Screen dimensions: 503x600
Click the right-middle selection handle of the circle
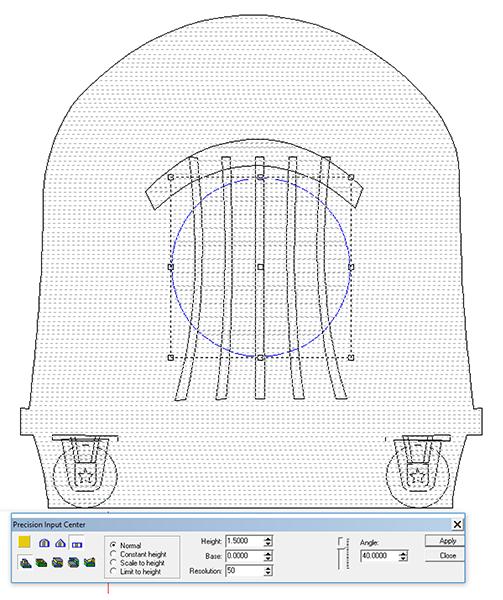(x=351, y=267)
